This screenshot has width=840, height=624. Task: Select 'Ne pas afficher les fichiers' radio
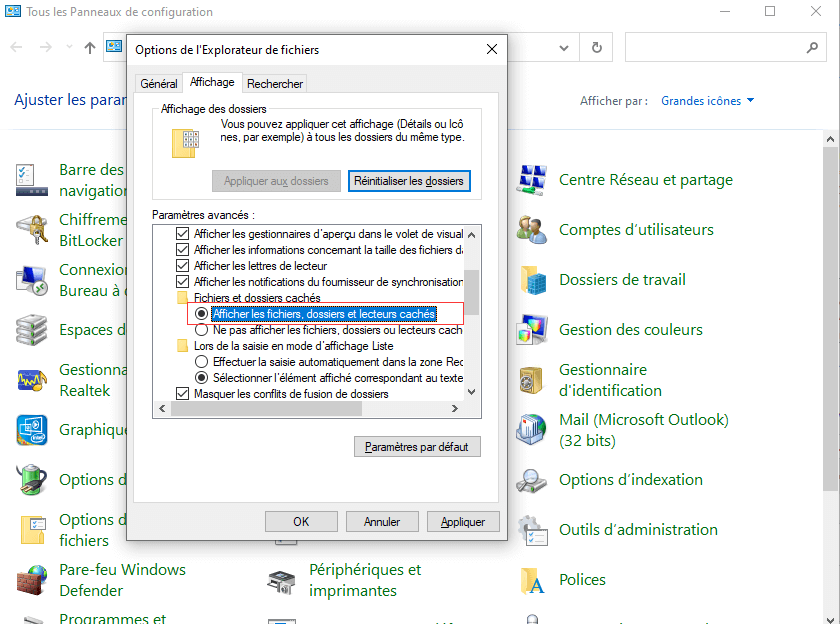pyautogui.click(x=202, y=329)
